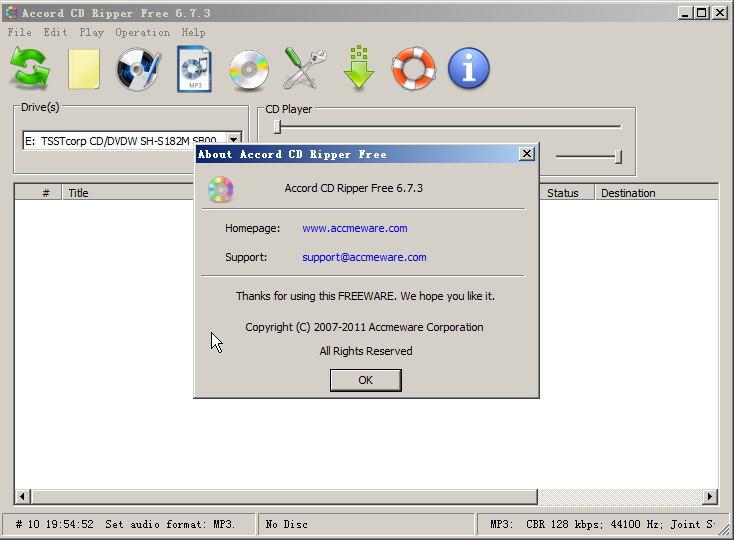
Task: Minimize the Accord CD Ripper main window
Action: click(685, 13)
